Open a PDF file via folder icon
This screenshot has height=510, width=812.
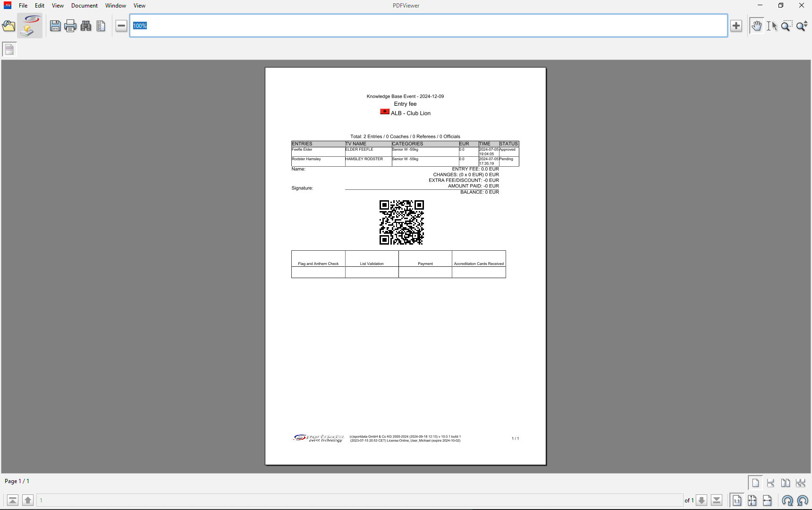[8, 26]
